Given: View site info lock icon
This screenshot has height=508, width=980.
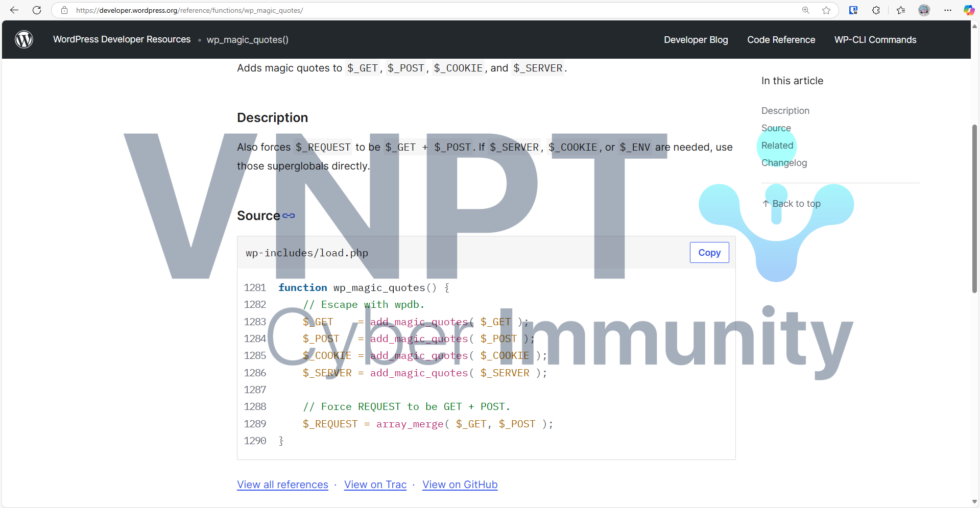Looking at the screenshot, I should [64, 10].
